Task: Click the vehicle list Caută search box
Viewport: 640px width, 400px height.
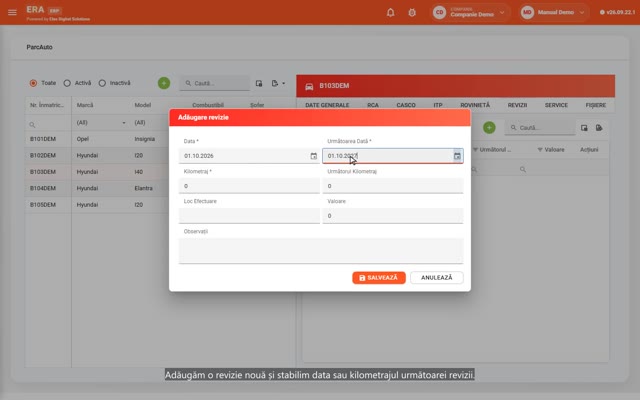Action: coord(215,83)
